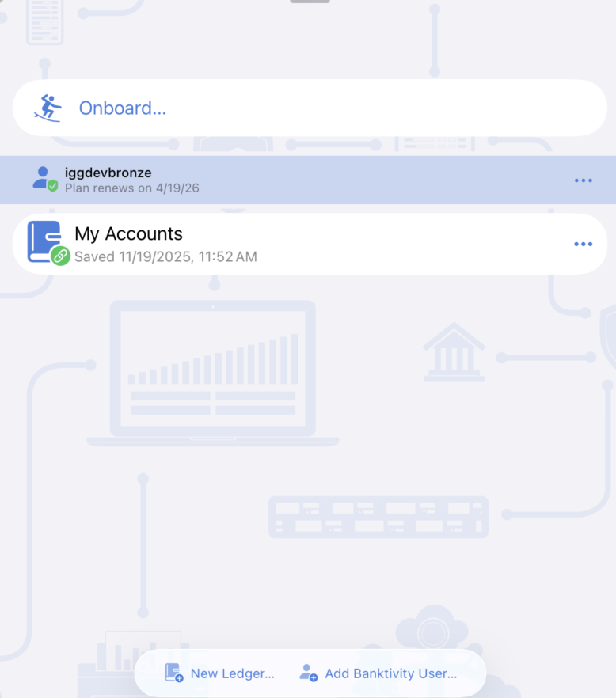Open the My Accounts ledger
616x698 pixels.
[x=128, y=233]
